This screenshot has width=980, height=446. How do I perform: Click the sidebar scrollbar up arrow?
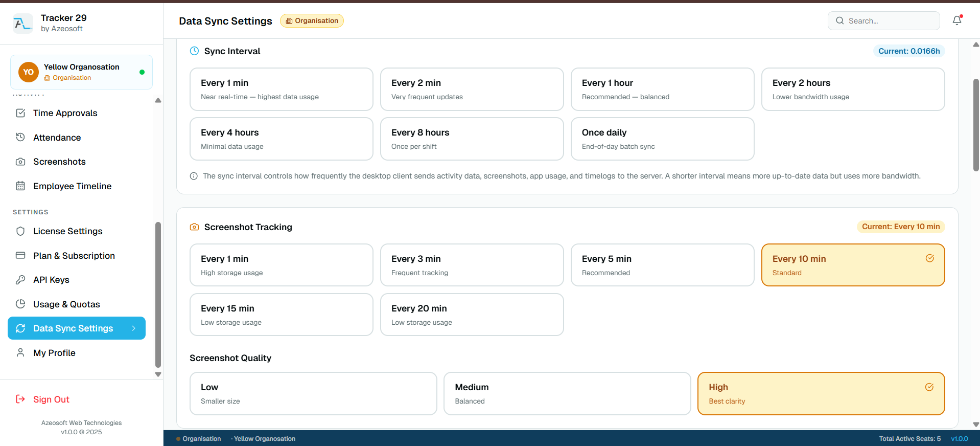click(x=158, y=100)
